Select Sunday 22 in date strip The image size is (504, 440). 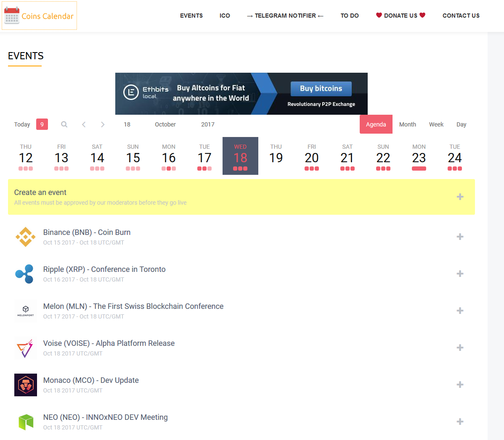(383, 156)
